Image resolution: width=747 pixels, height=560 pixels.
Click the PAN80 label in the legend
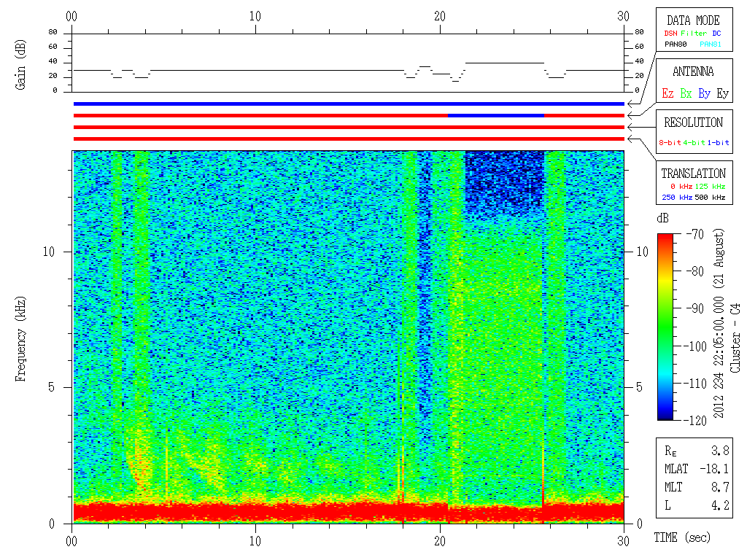(x=676, y=44)
